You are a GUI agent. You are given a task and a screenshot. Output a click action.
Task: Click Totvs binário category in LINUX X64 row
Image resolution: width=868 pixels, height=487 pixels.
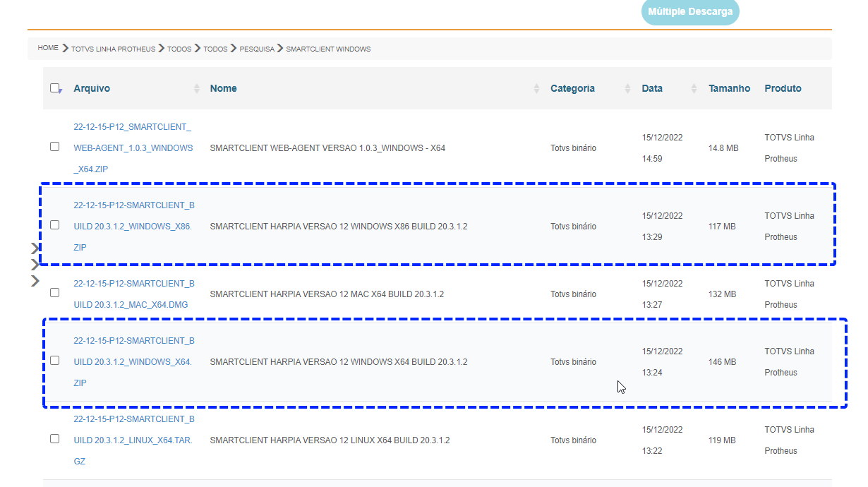573,440
